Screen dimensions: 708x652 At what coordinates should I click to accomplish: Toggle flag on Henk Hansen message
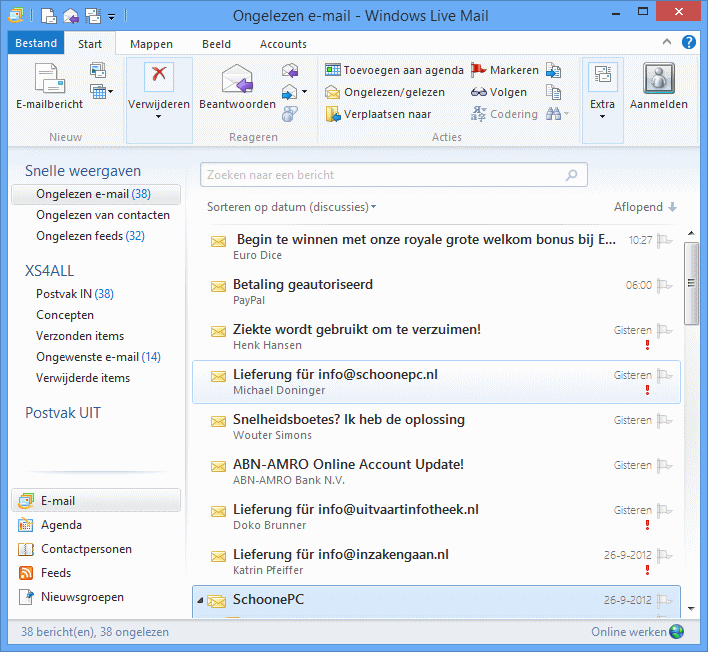tap(664, 330)
